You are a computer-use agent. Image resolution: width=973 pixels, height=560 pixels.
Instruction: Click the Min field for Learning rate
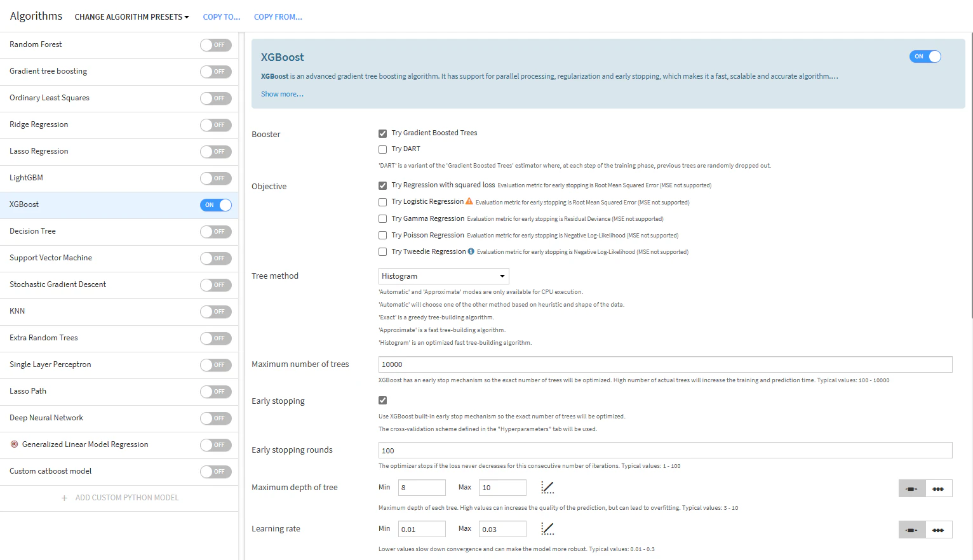pyautogui.click(x=422, y=529)
